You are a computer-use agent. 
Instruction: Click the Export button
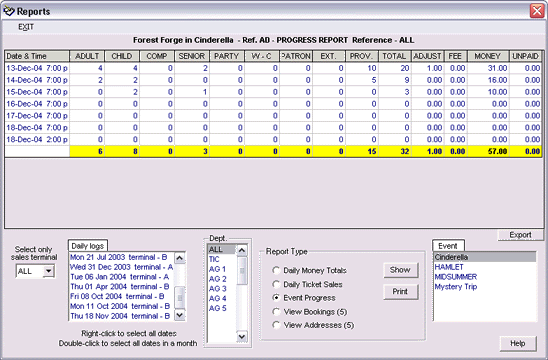pos(520,235)
